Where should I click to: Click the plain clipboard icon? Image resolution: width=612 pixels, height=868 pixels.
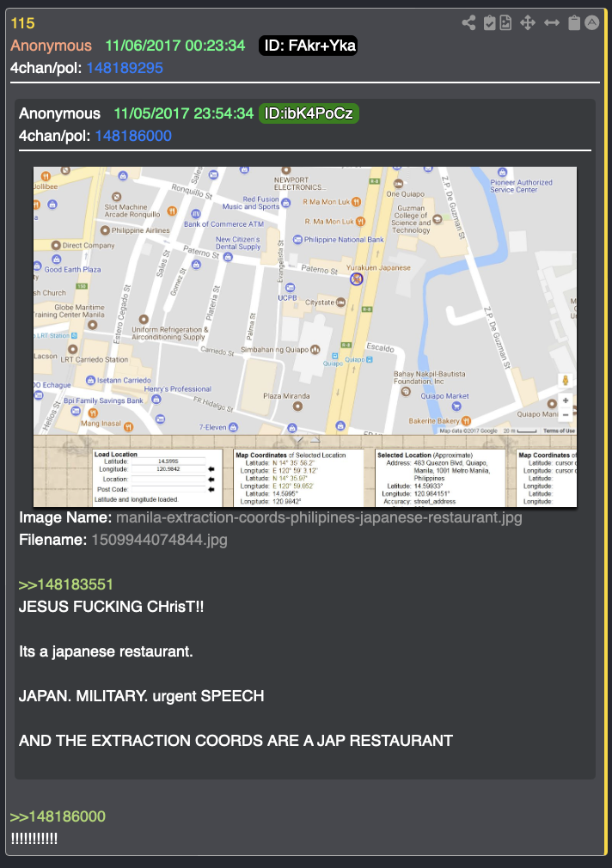(574, 22)
